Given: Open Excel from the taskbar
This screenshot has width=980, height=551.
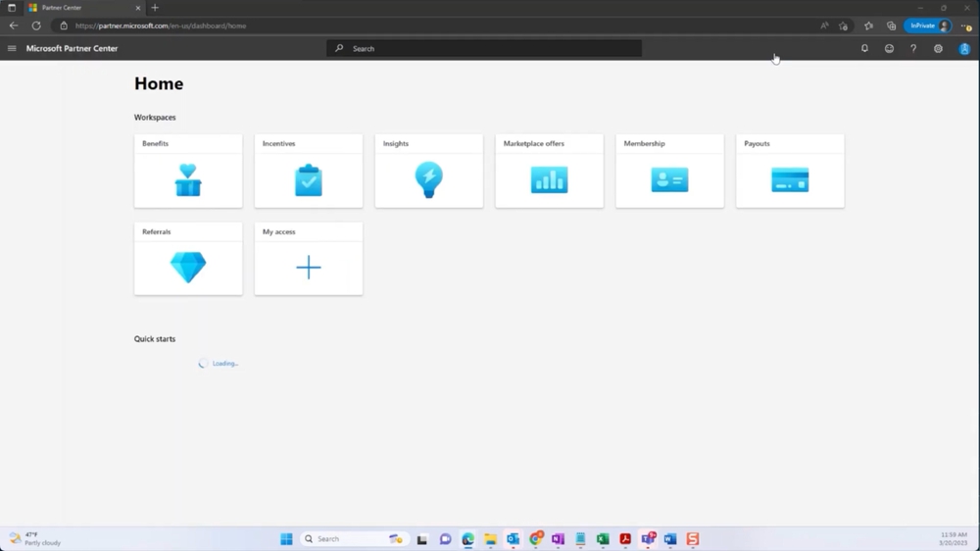Looking at the screenshot, I should point(603,539).
